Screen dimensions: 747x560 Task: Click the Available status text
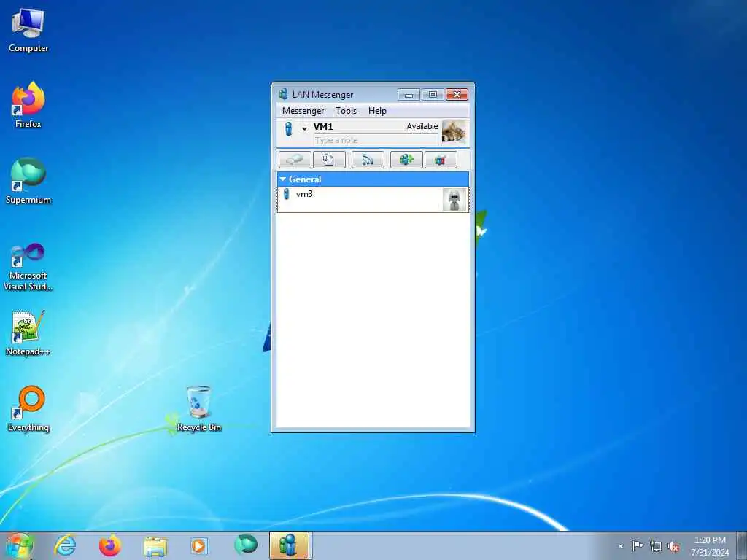[x=422, y=126]
